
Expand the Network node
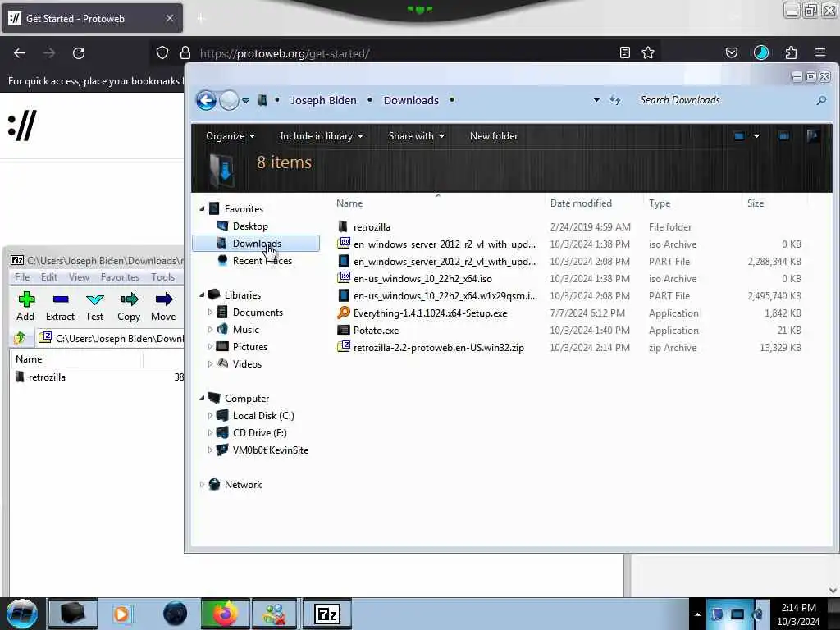click(202, 484)
